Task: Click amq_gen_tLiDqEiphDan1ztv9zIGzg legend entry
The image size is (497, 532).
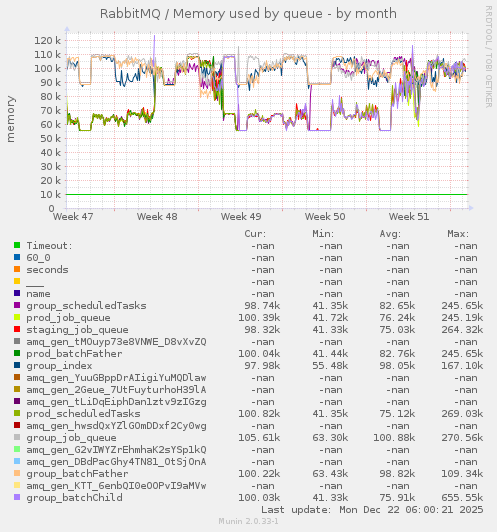Action: point(116,402)
